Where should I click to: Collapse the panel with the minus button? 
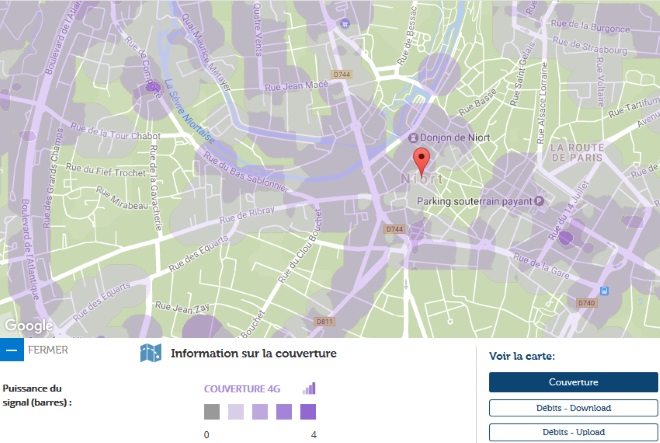pos(11,351)
